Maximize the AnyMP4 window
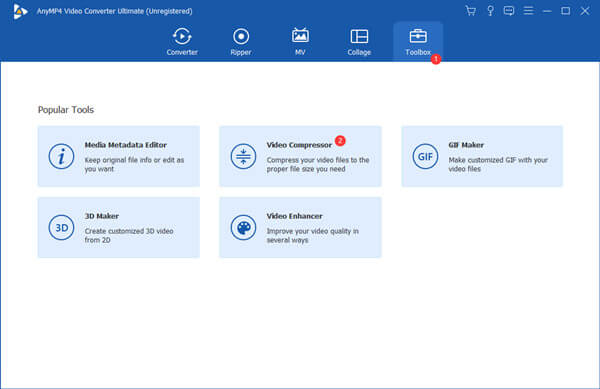The height and width of the screenshot is (389, 600). click(565, 11)
